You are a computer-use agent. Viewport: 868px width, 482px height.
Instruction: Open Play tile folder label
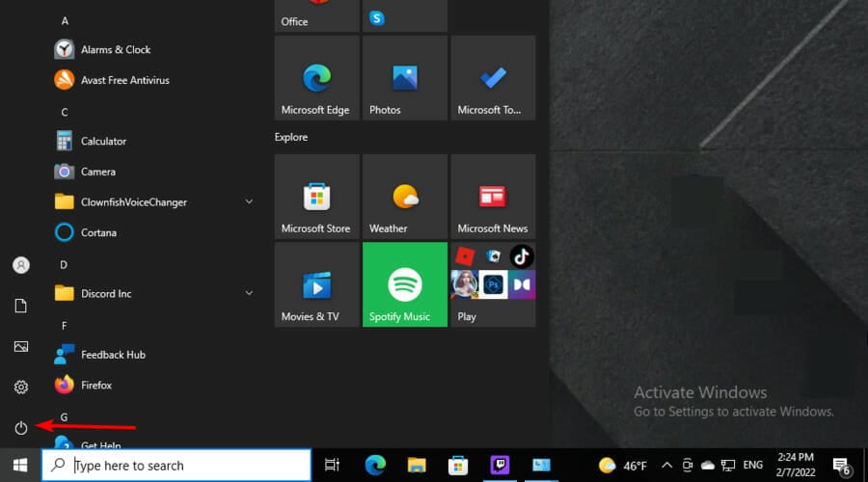click(x=467, y=316)
